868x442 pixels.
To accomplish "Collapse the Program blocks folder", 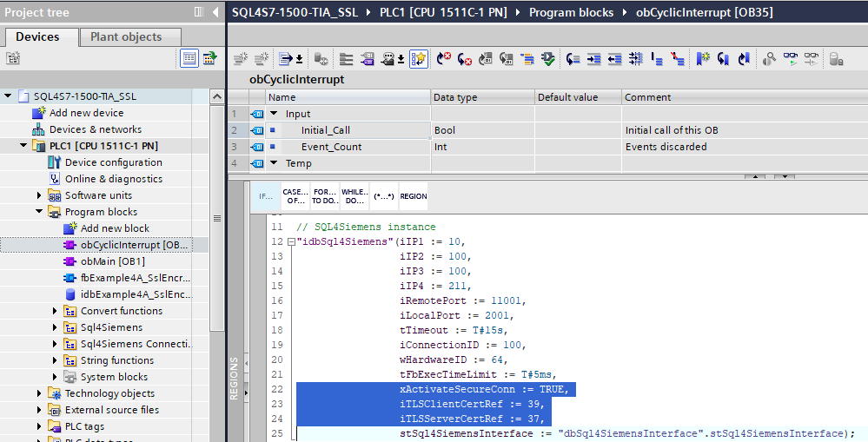I will 39,211.
